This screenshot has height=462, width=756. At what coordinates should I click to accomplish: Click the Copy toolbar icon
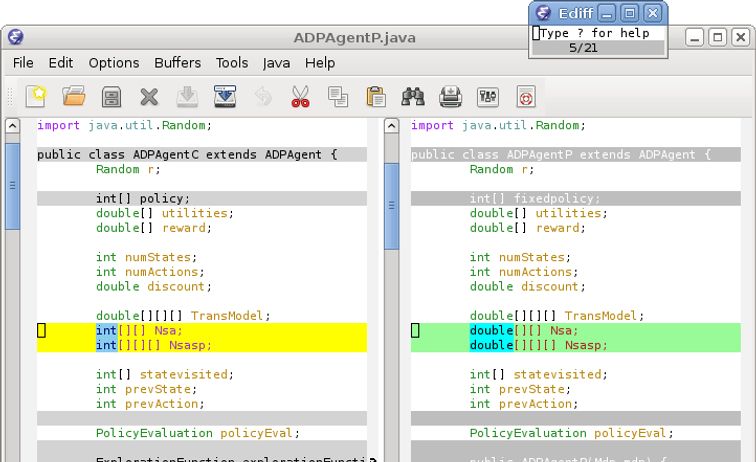click(338, 97)
